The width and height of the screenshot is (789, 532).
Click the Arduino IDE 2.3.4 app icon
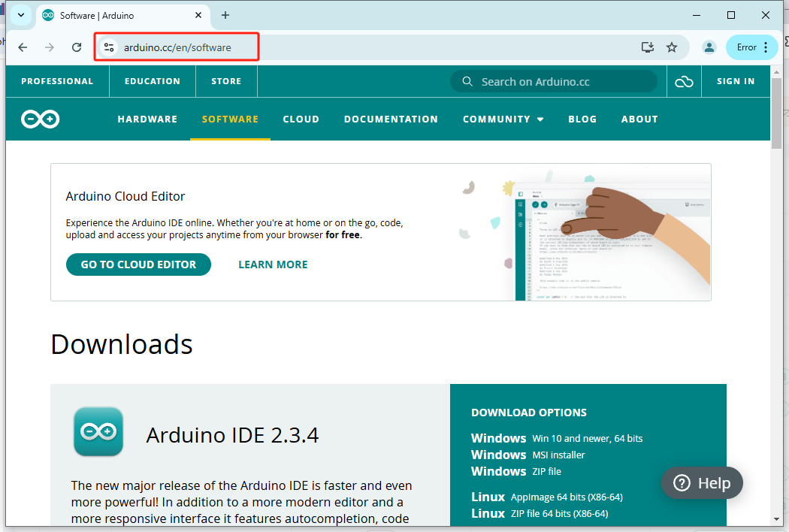tap(98, 432)
